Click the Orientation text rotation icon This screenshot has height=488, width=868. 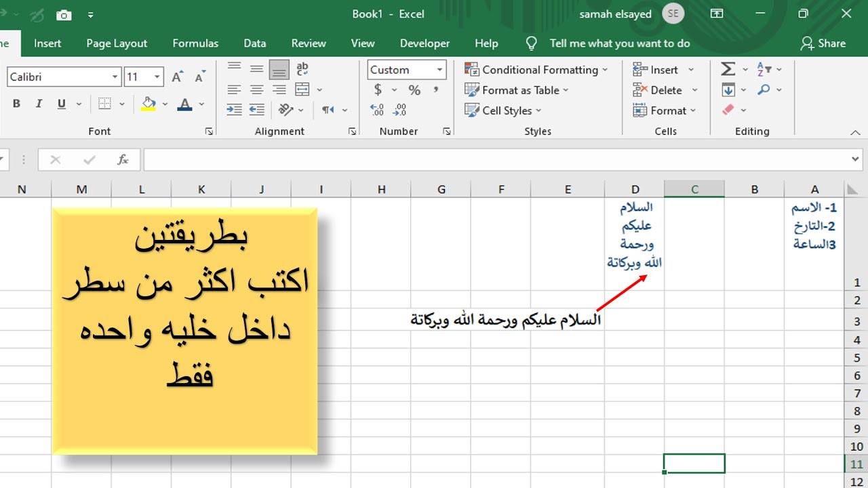285,110
